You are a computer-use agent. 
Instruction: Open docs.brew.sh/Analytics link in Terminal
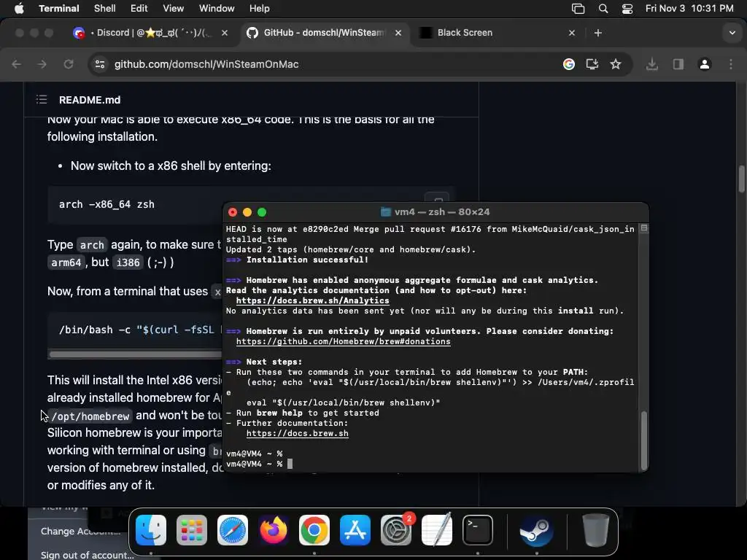[x=312, y=301]
